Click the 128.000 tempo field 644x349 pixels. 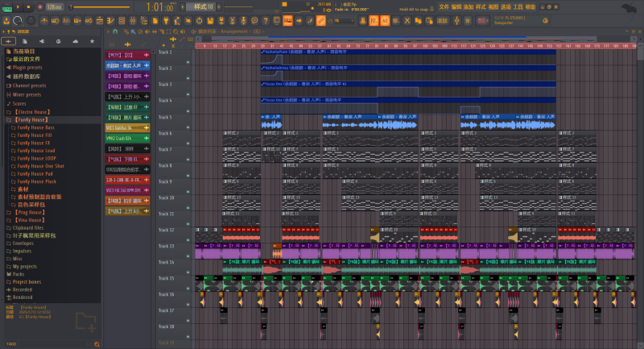pos(54,6)
